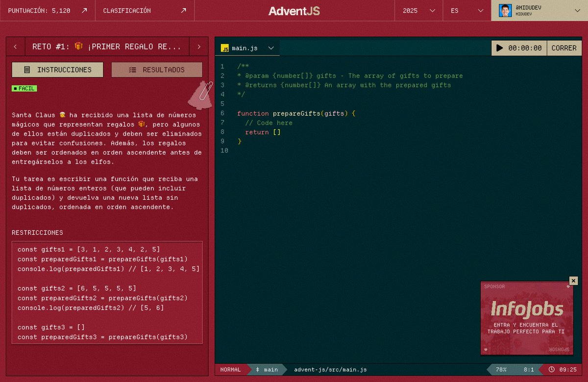
Task: Click the midudev avatar picture
Action: 505,10
